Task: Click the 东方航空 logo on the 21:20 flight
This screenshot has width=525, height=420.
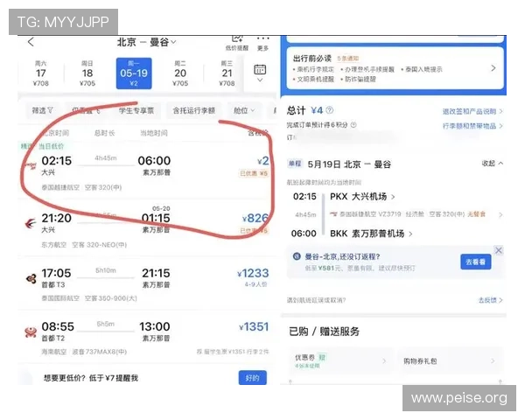Action: (31, 223)
